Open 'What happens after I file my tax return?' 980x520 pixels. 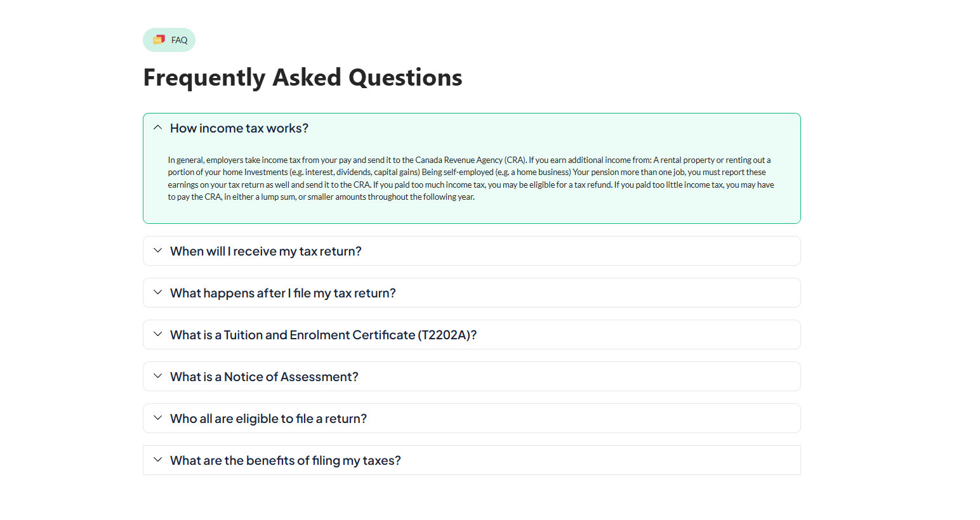click(283, 293)
